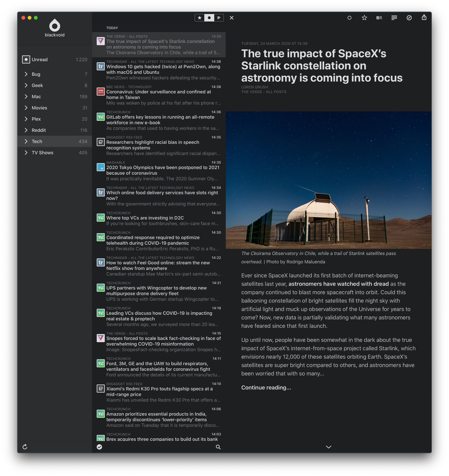
Task: Show all articles filter
Action: pos(219,18)
